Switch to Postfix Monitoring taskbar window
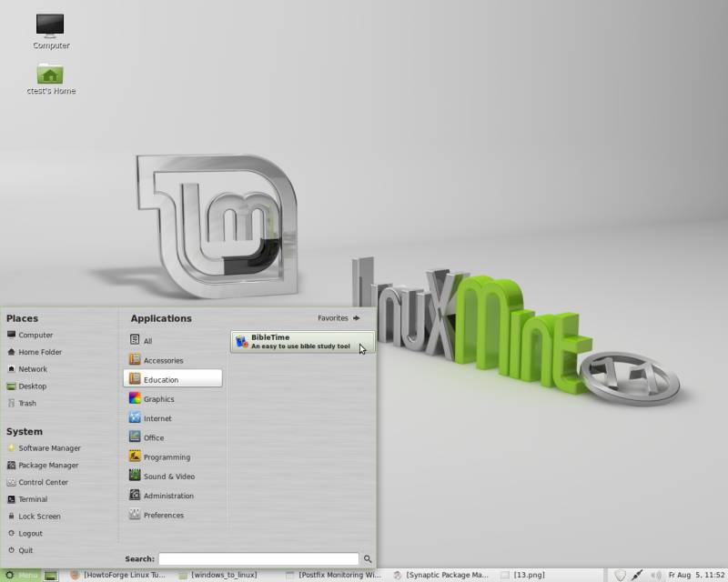Viewport: 728px width, 582px height. click(333, 575)
